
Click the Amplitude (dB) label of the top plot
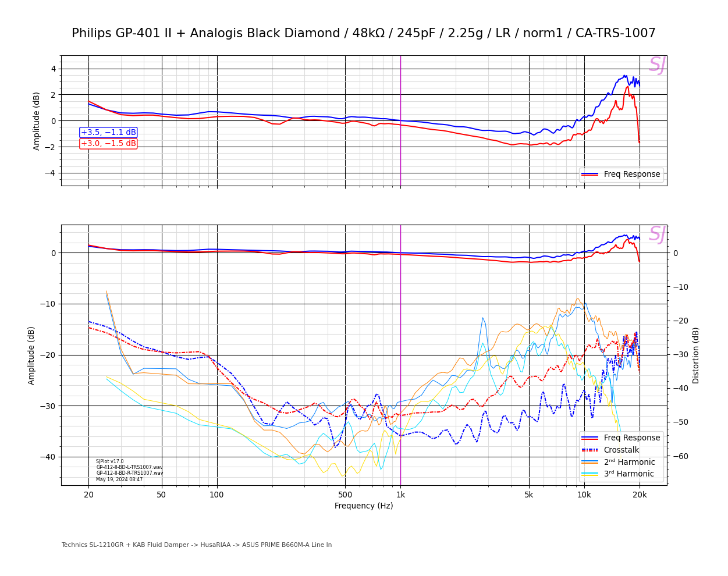[37, 121]
